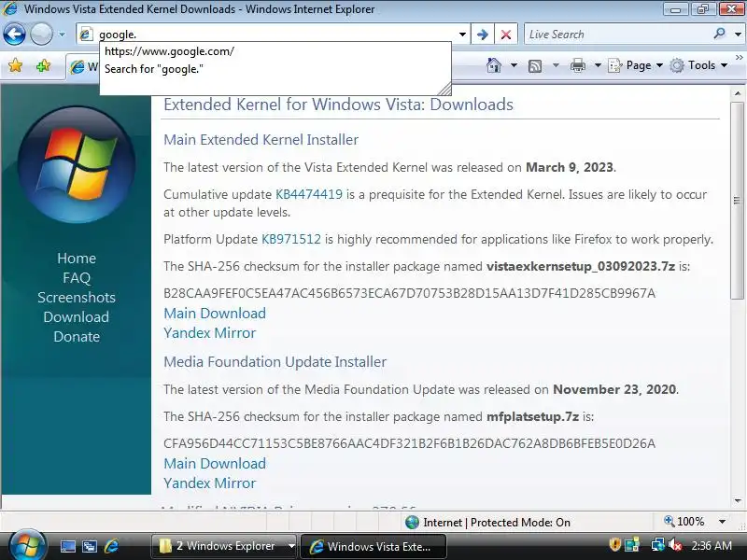This screenshot has height=560, width=747.
Task: Open the KB971512 Platform Update link
Action: [x=291, y=239]
